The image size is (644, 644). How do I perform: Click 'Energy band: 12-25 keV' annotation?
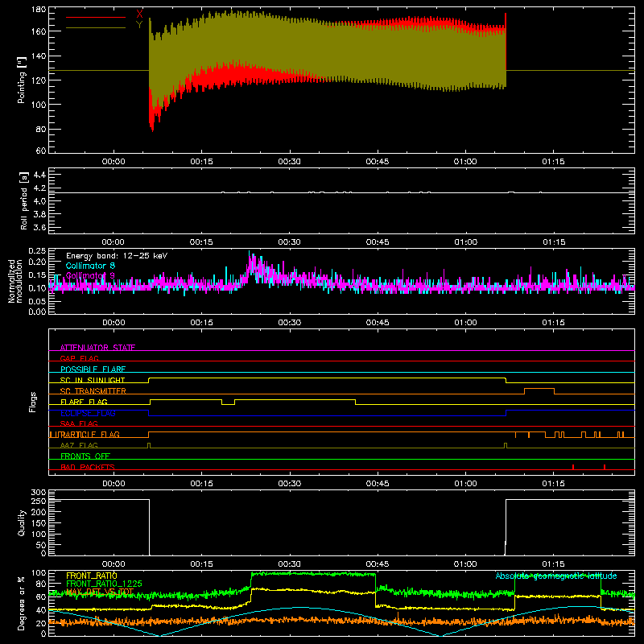click(x=117, y=256)
